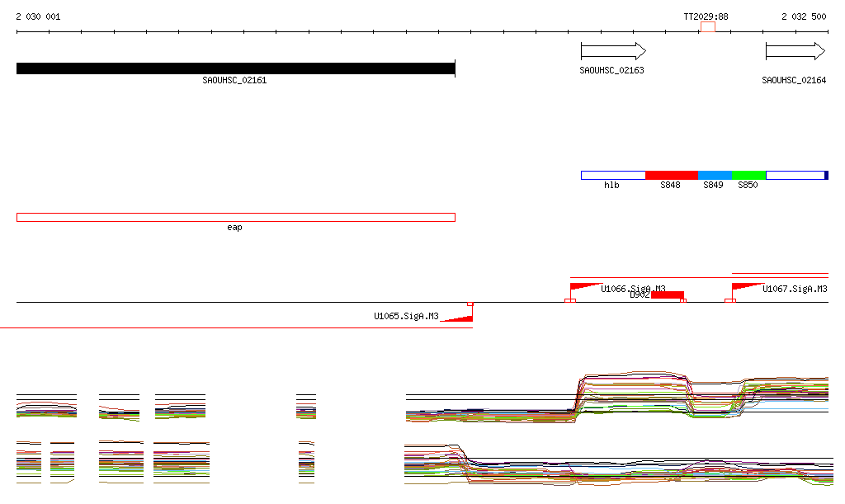Screen dimensions: 845x504
Task: Click the SAOUHSC_02164 label text
Action: pyautogui.click(x=794, y=80)
